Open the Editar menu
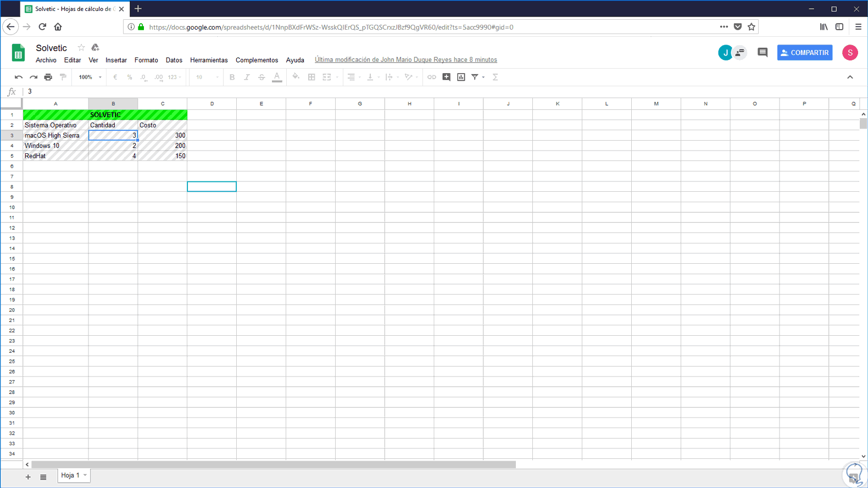Image resolution: width=868 pixels, height=488 pixels. [73, 60]
